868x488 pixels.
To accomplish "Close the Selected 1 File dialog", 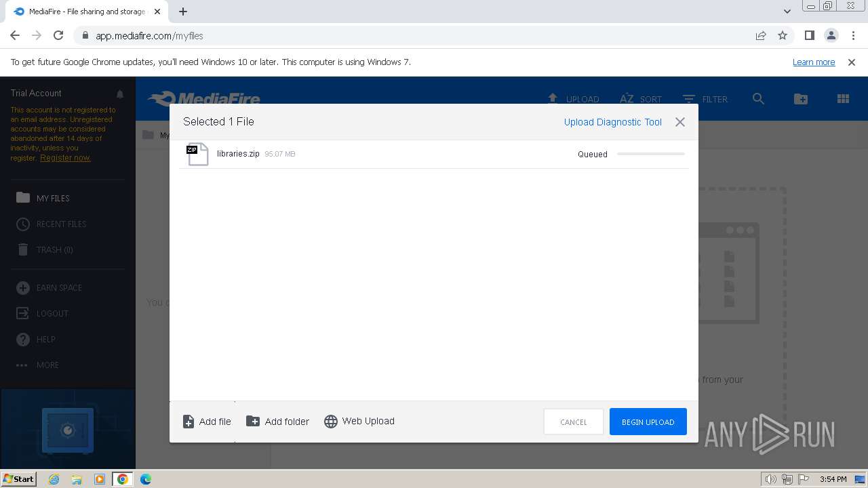I will click(680, 122).
